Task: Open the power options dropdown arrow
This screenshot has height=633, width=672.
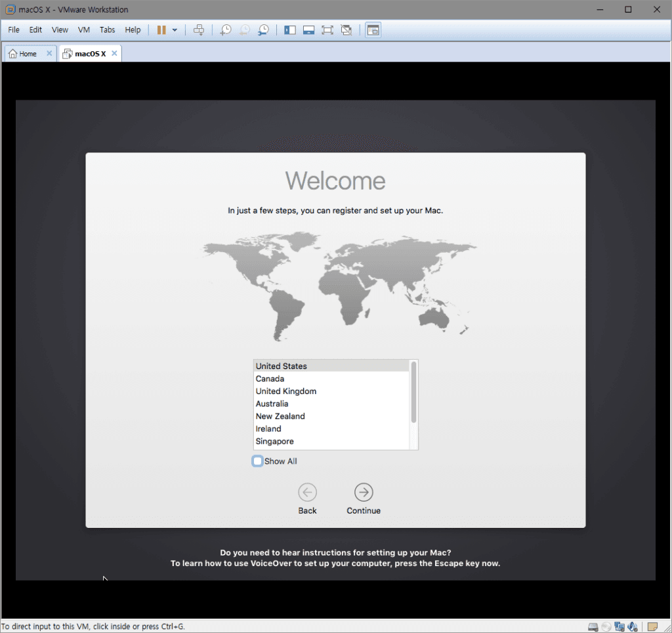Action: [175, 30]
